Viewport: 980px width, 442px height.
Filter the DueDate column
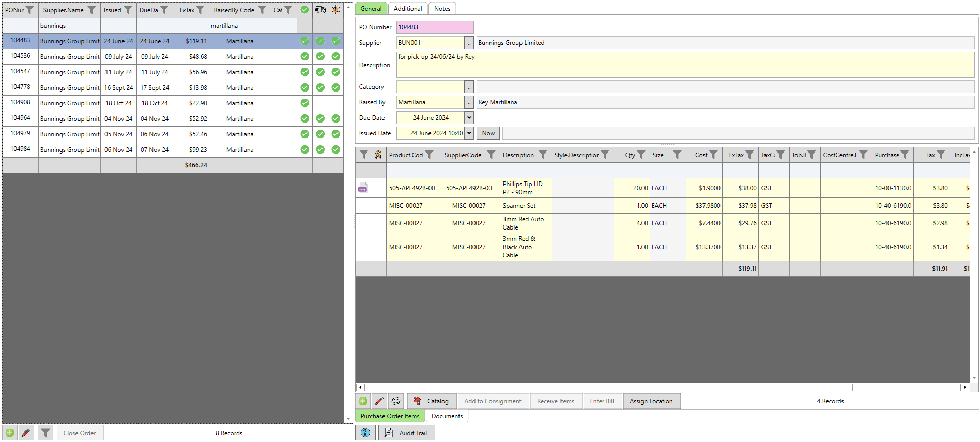click(x=164, y=10)
